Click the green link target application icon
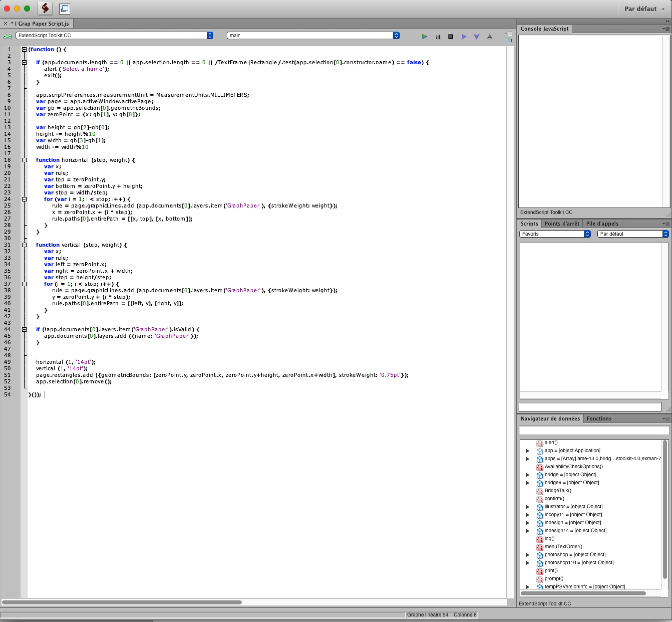This screenshot has height=622, width=672. pyautogui.click(x=8, y=36)
